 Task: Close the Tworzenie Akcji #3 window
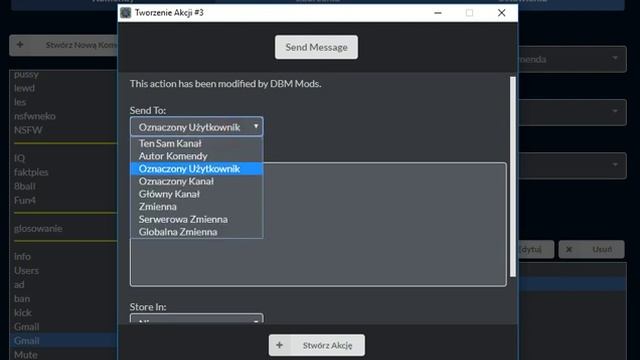[x=502, y=13]
